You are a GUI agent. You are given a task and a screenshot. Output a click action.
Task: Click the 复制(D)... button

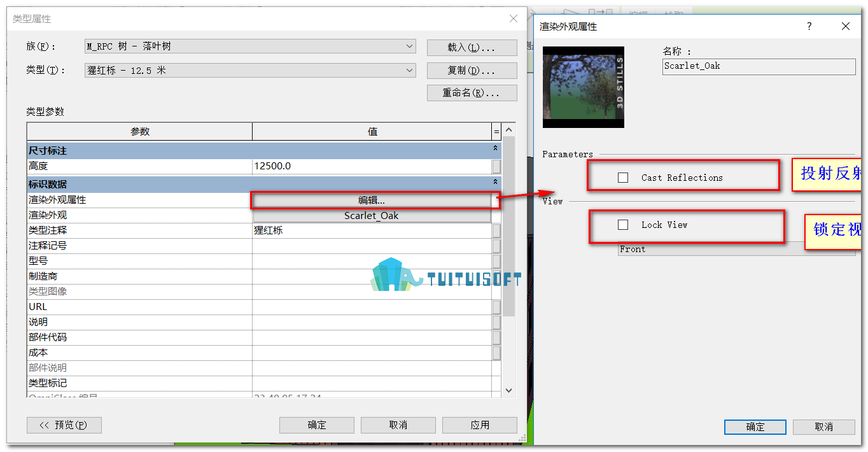pyautogui.click(x=472, y=70)
